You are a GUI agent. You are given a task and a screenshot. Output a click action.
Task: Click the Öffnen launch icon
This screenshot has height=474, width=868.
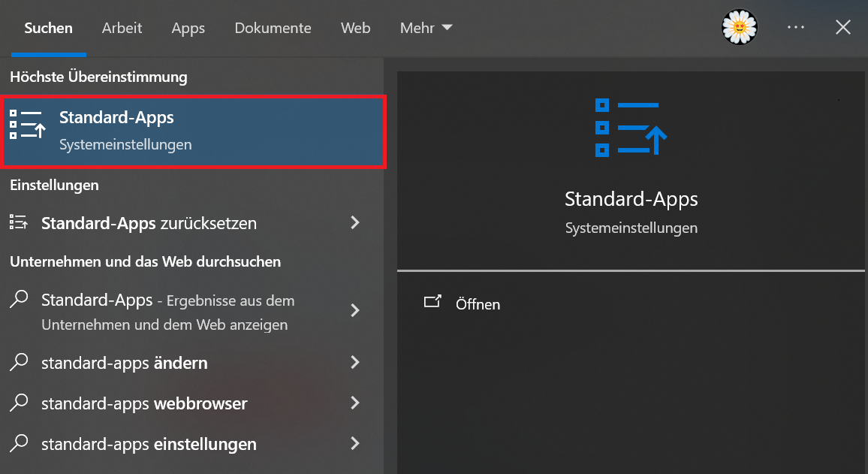point(432,302)
